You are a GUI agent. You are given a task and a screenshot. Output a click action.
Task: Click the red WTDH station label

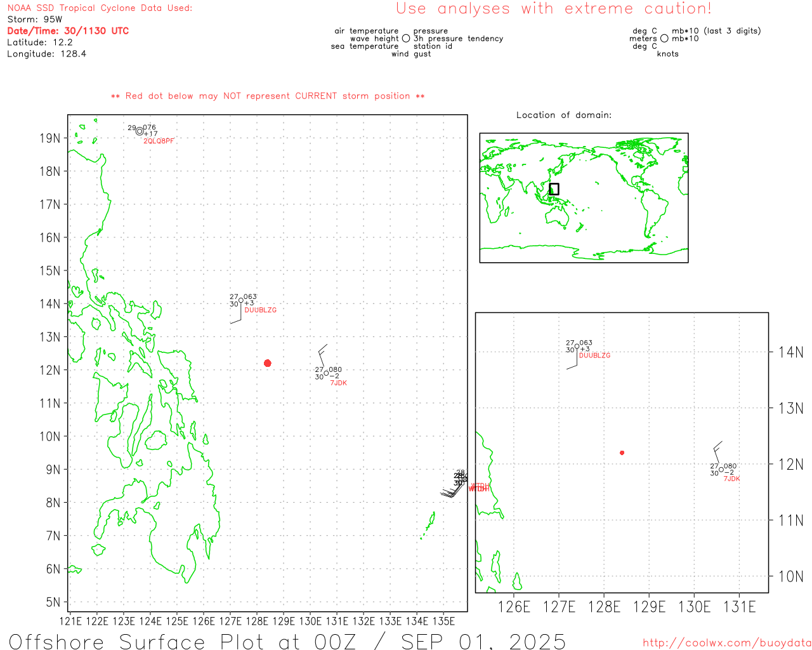480,487
